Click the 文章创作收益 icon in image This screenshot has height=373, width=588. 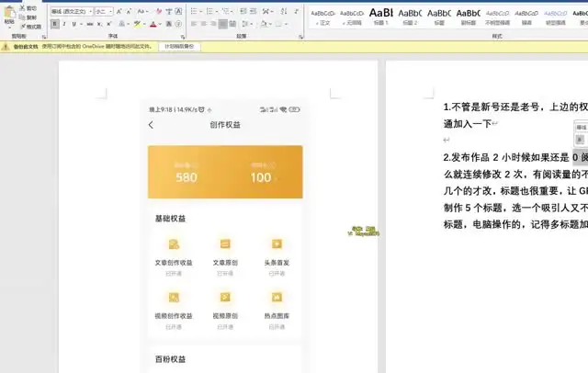174,243
